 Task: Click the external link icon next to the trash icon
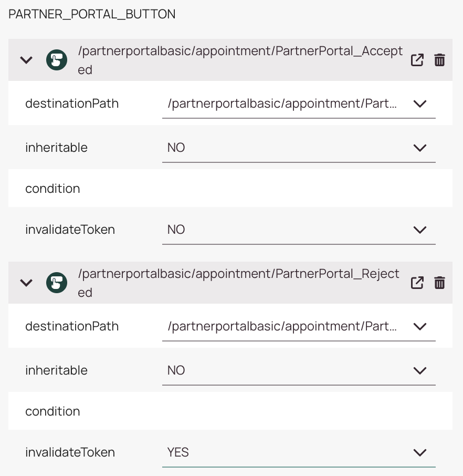pos(417,60)
